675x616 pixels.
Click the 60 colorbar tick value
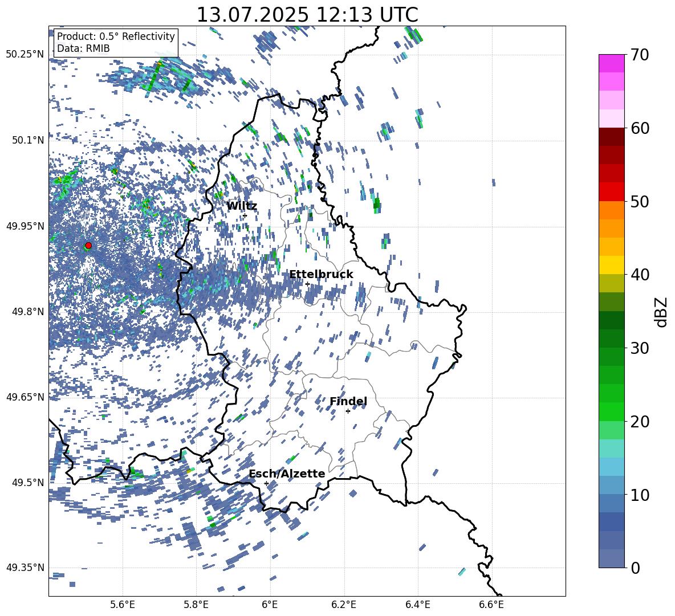tap(640, 128)
